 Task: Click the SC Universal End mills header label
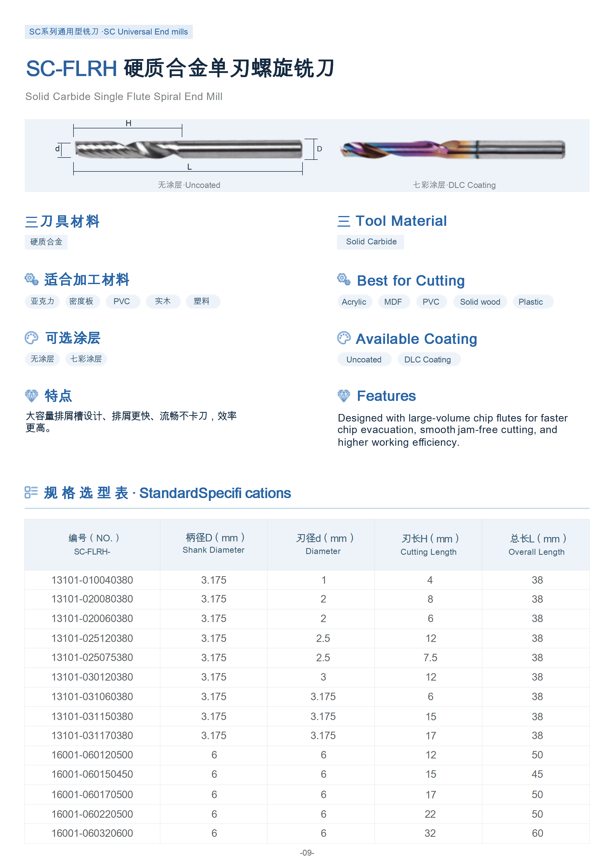point(109,32)
